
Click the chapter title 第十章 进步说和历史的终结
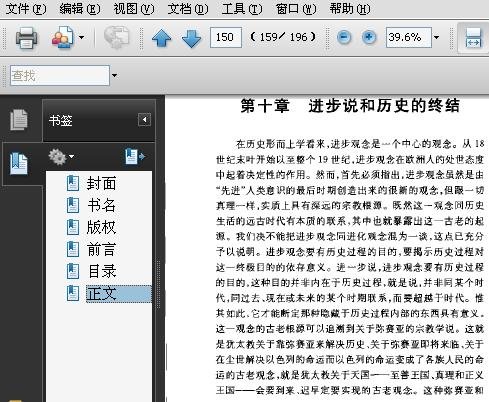[350, 106]
